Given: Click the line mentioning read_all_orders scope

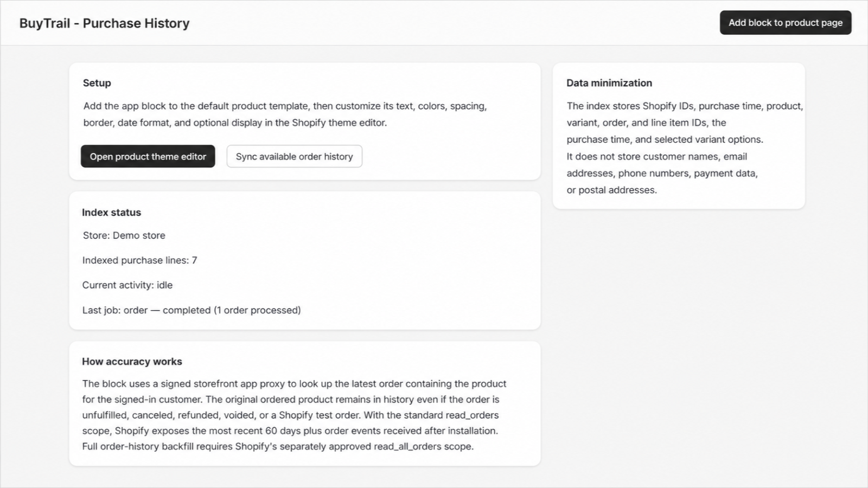Looking at the screenshot, I should (278, 446).
